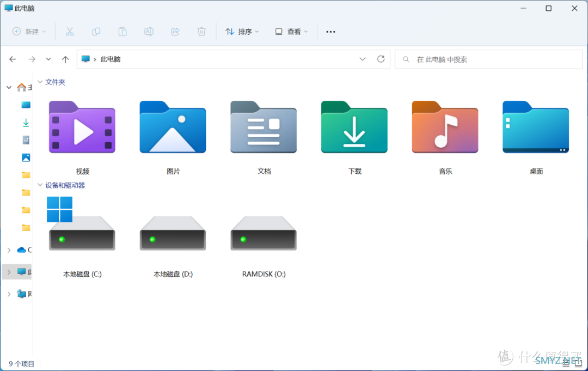This screenshot has width=588, height=371.
Task: Open the documents shortcut in sidebar
Action: pos(26,140)
